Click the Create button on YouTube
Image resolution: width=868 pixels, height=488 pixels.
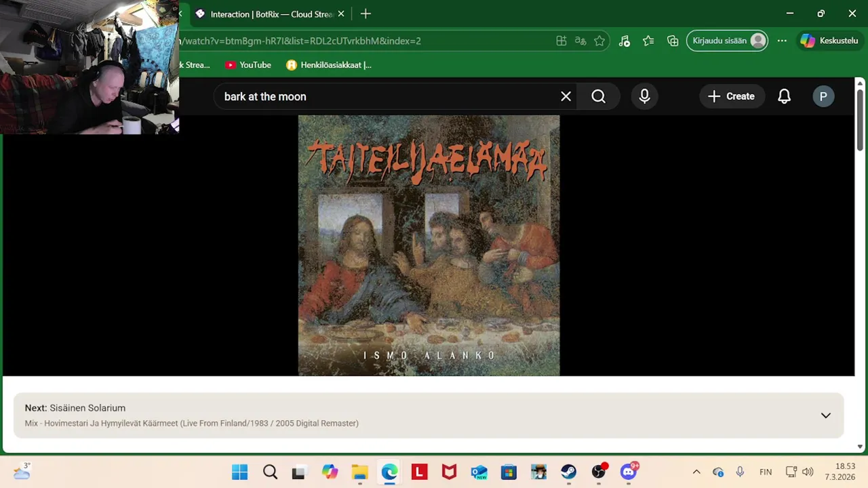(731, 96)
